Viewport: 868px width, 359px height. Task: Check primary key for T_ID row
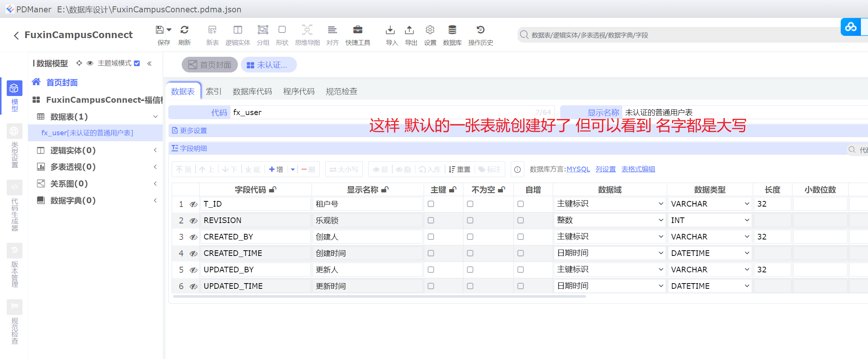(431, 204)
